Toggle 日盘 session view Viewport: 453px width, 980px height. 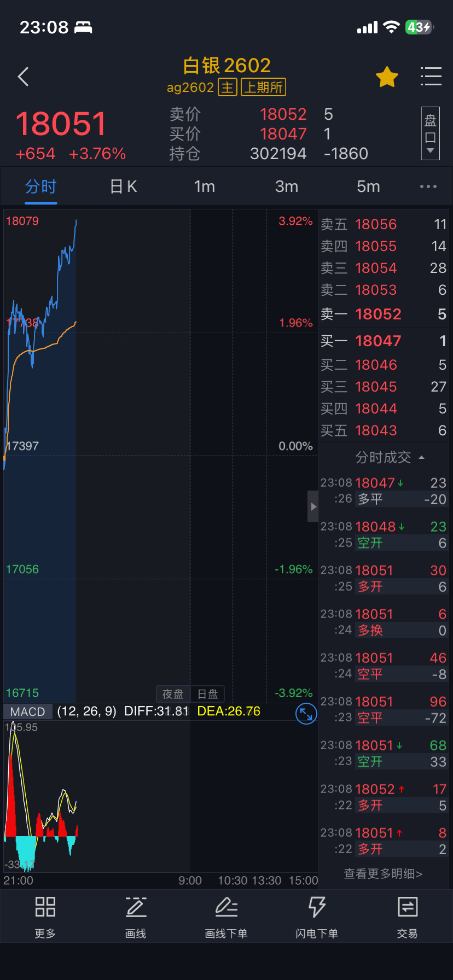(x=208, y=694)
